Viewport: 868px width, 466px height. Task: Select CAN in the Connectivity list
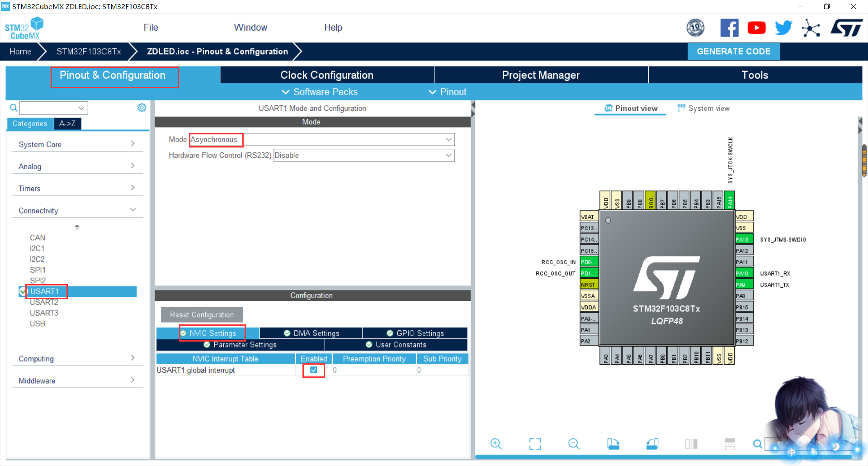point(38,238)
